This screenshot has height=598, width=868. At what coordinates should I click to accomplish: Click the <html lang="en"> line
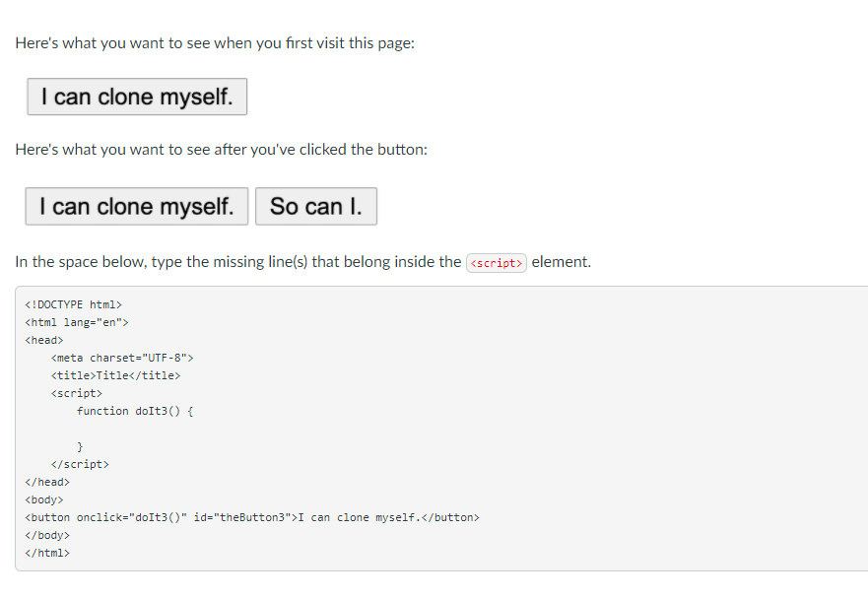76,321
